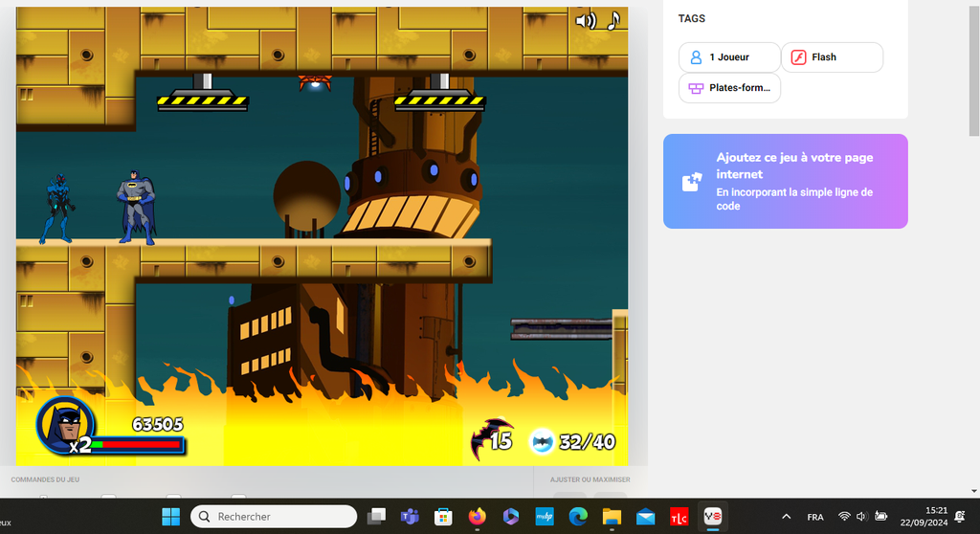Screen dimensions: 980x534
Task: Click the 1 Joueur tag
Action: (728, 57)
